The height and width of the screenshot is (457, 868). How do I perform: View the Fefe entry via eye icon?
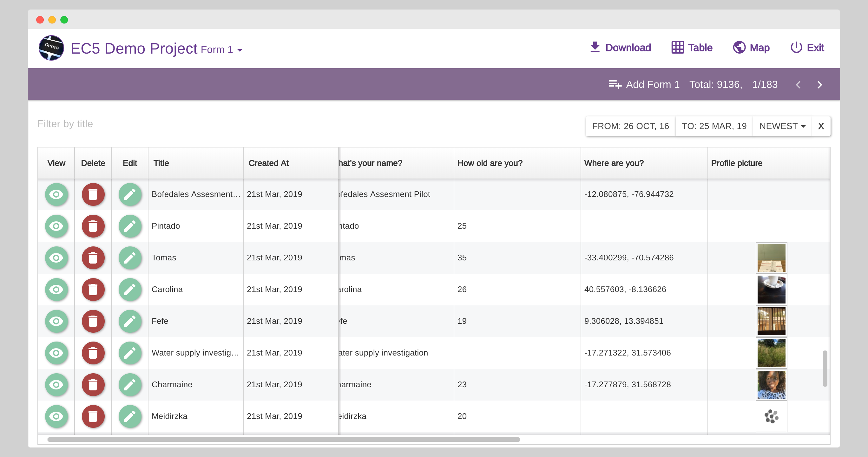tap(56, 321)
